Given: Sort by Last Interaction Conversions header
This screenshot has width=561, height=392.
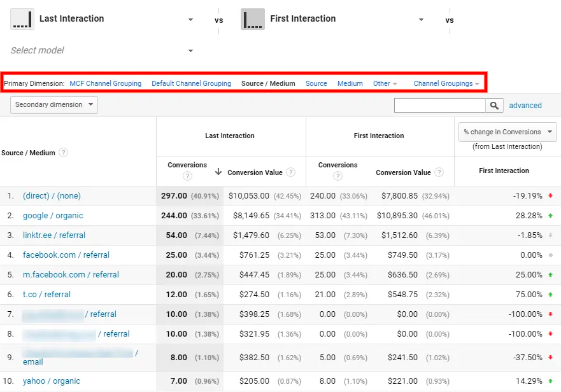Looking at the screenshot, I should (187, 165).
